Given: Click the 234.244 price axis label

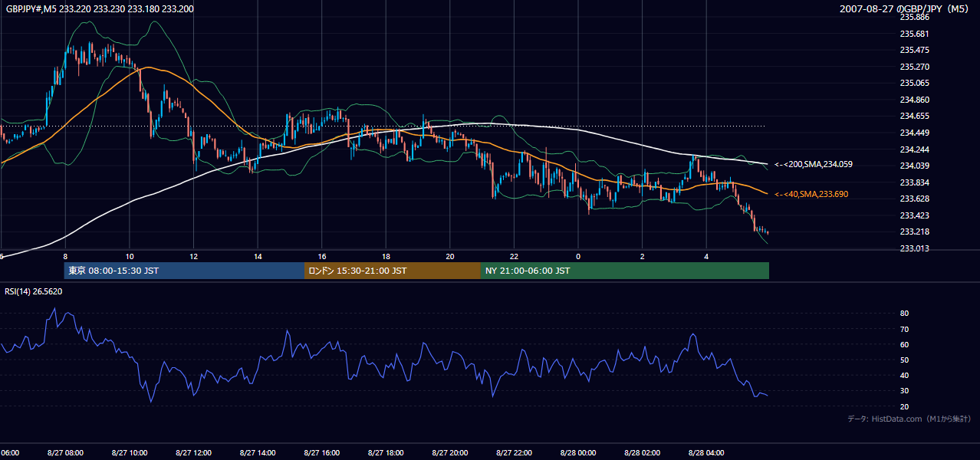Looking at the screenshot, I should (x=914, y=149).
